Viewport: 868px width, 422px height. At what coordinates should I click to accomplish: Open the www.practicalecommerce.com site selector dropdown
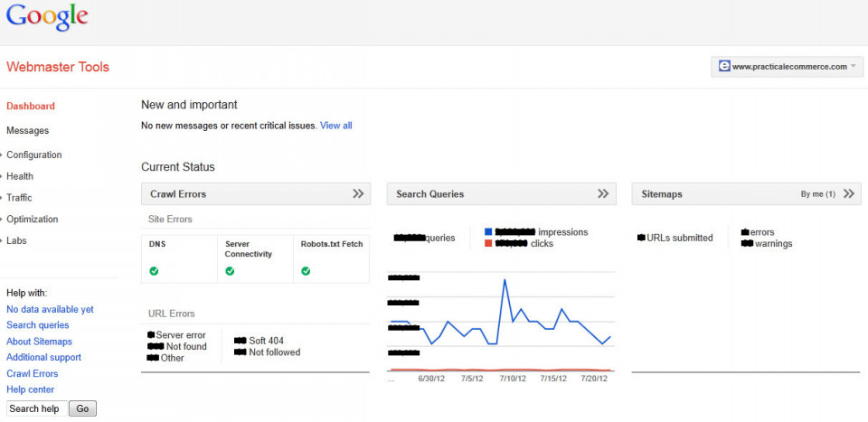click(787, 66)
